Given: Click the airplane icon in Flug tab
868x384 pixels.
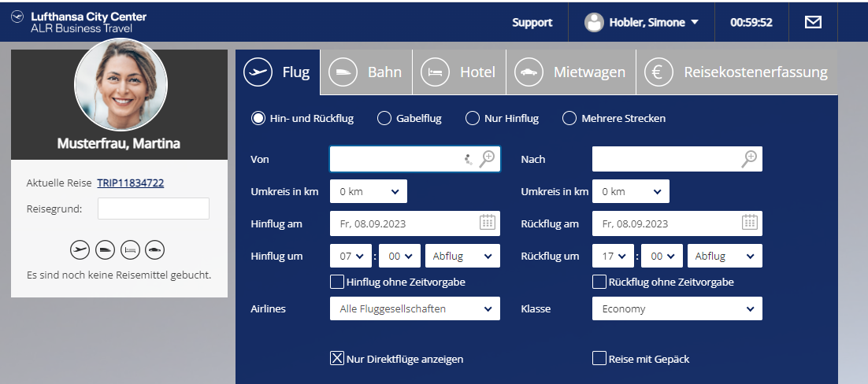Looking at the screenshot, I should tap(258, 72).
